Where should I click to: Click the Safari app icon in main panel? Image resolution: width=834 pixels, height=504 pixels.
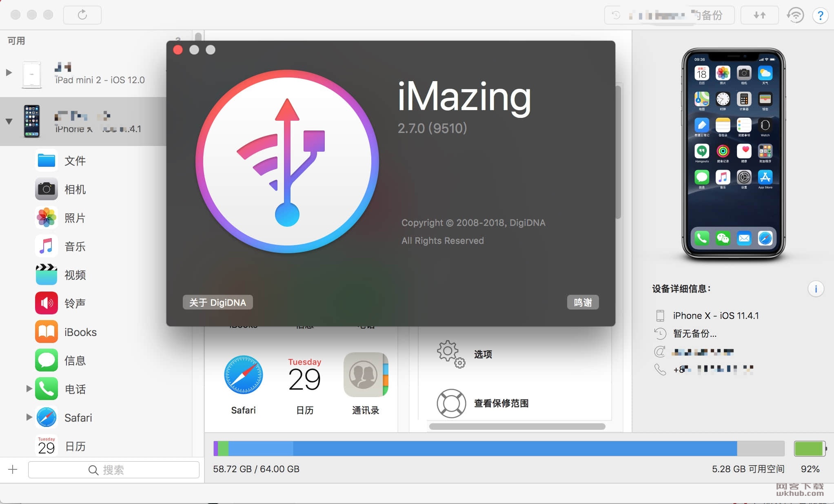pyautogui.click(x=243, y=375)
